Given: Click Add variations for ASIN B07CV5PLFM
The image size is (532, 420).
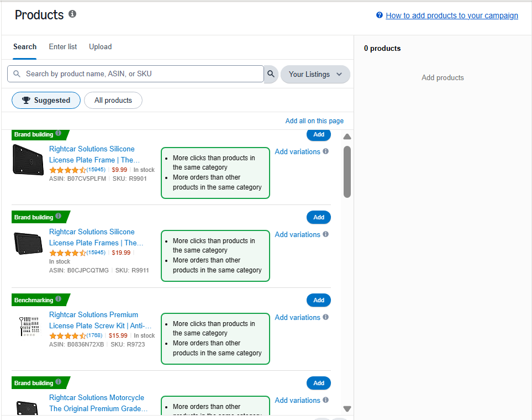Looking at the screenshot, I should pos(297,152).
